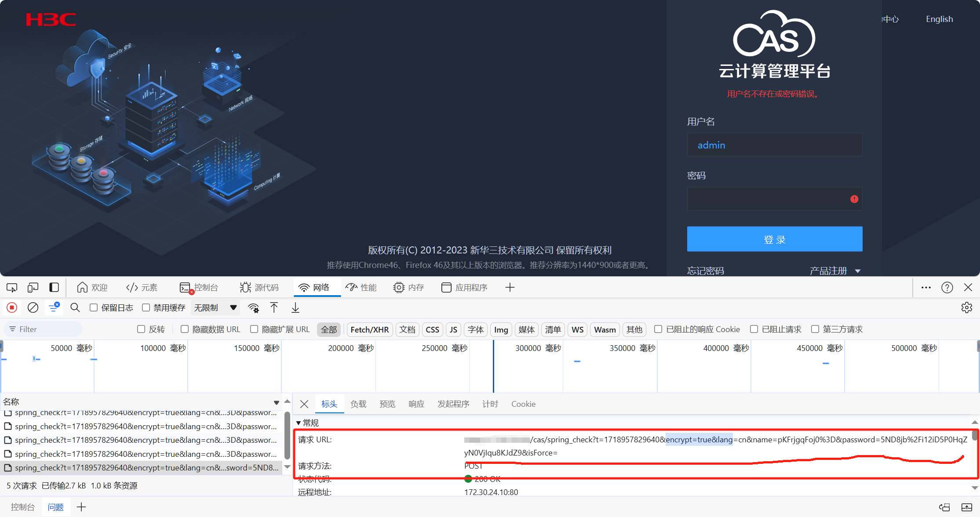Expand the 产品注册 dropdown arrow
This screenshot has width=980, height=517.
pos(857,271)
